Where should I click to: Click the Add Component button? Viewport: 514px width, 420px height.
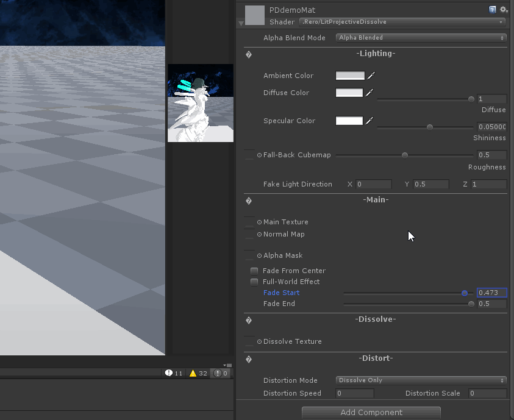371,412
